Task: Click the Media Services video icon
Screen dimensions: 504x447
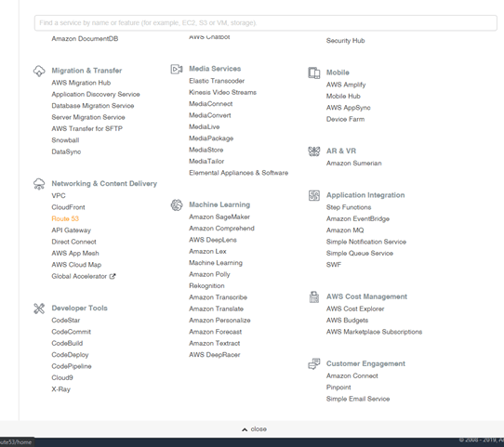Action: pyautogui.click(x=177, y=69)
